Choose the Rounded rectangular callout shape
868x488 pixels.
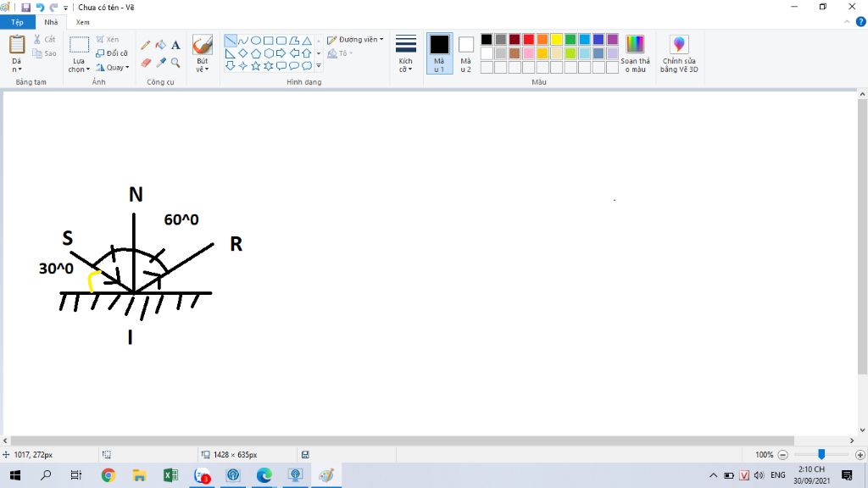(x=281, y=66)
